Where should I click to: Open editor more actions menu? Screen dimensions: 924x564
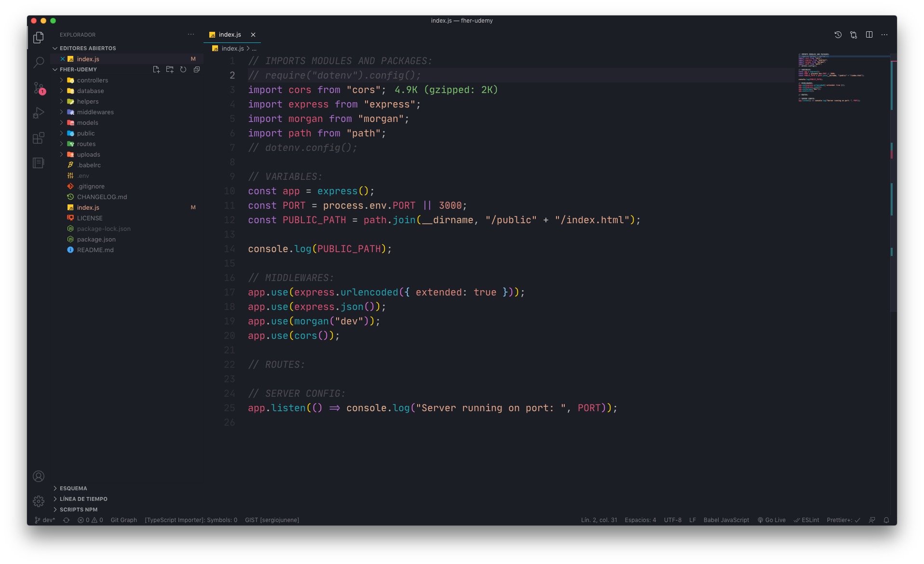(x=884, y=35)
